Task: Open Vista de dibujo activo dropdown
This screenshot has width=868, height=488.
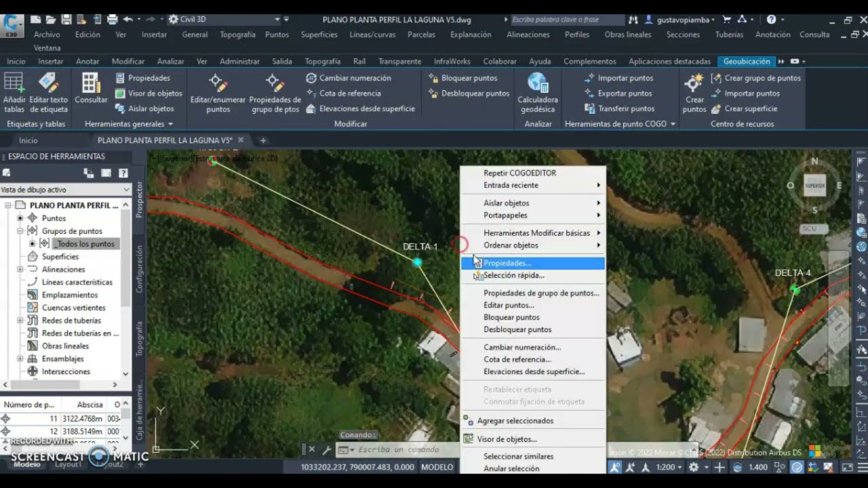Action: pyautogui.click(x=65, y=190)
